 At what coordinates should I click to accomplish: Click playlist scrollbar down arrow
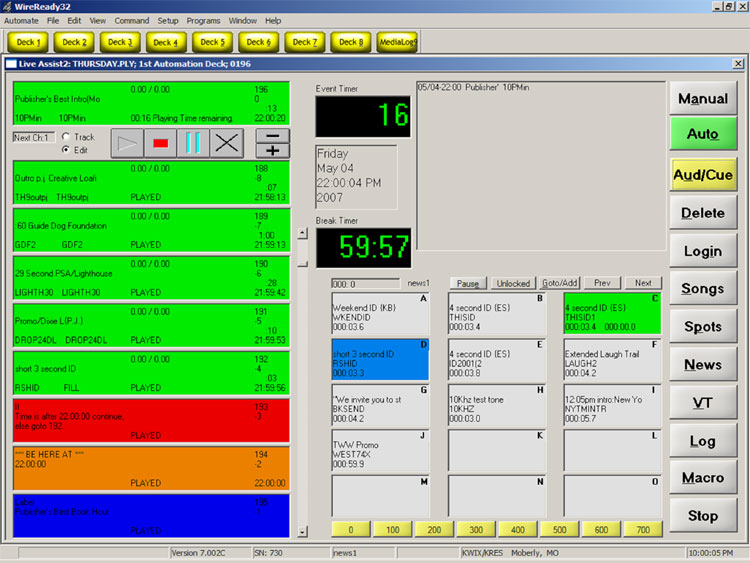[302, 531]
